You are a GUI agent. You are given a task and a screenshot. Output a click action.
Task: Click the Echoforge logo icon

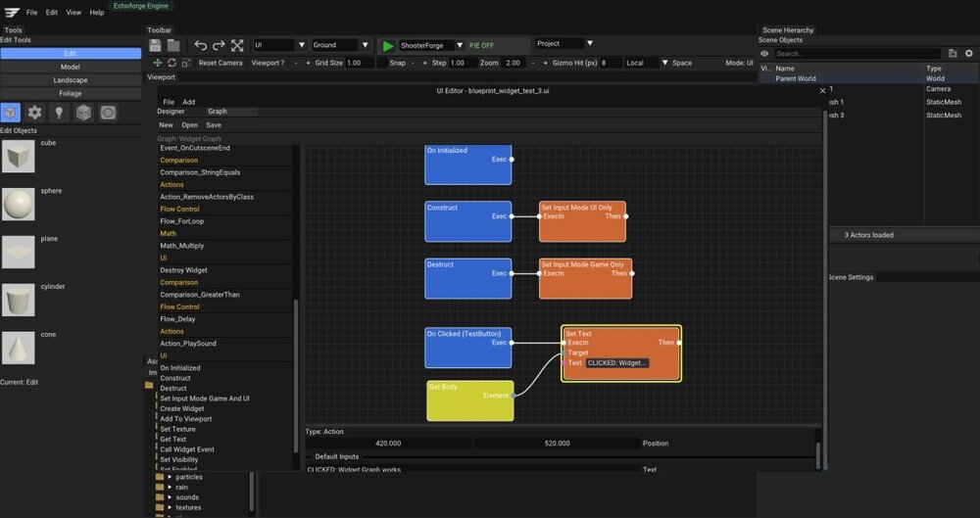tap(12, 12)
